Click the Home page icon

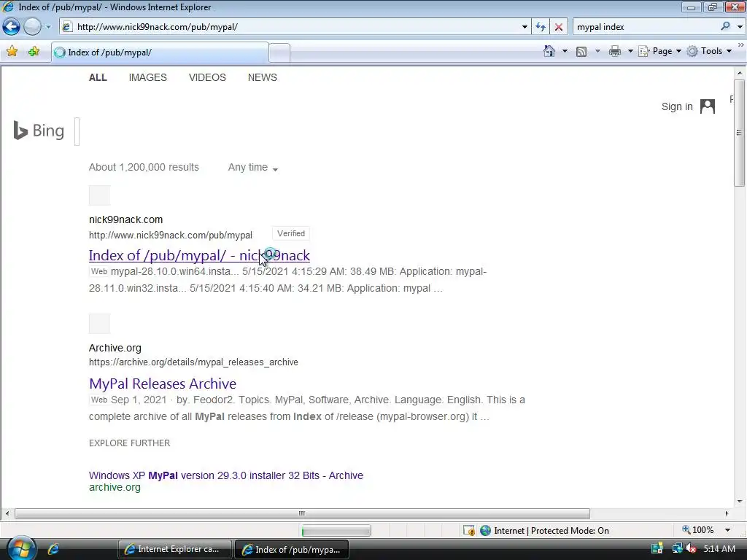pos(549,51)
